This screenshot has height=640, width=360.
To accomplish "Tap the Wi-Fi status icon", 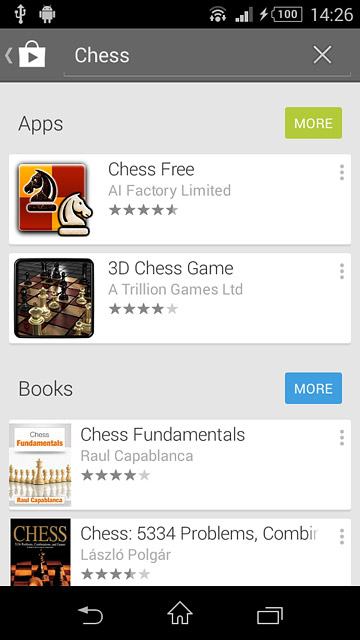I will 218,15.
